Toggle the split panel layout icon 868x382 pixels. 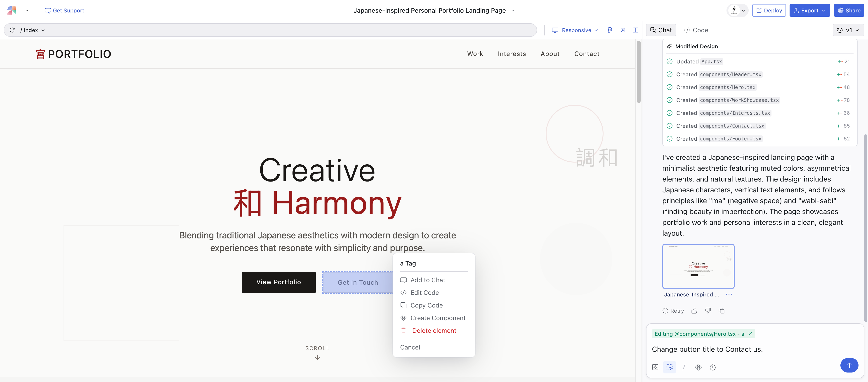(635, 30)
